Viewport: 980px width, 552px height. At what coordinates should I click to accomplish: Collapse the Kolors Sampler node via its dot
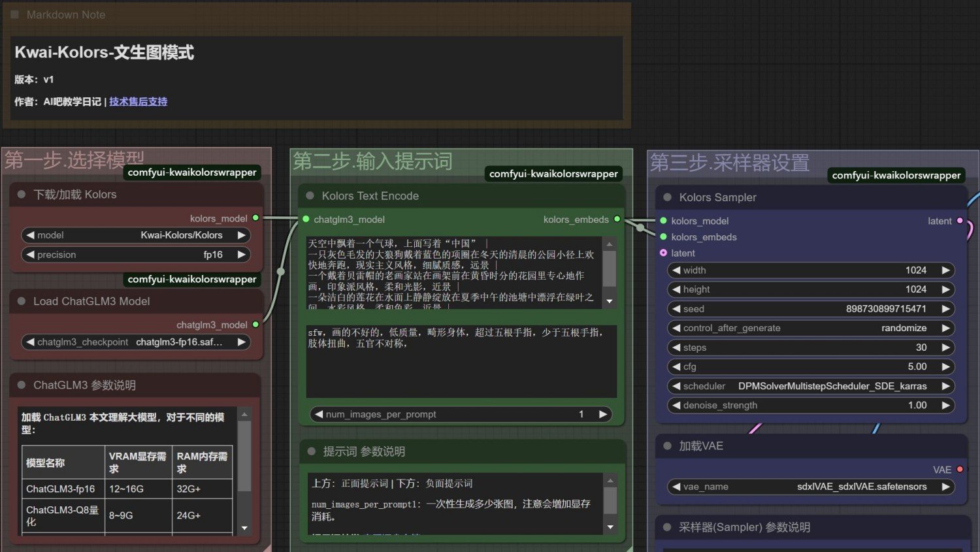pyautogui.click(x=667, y=197)
